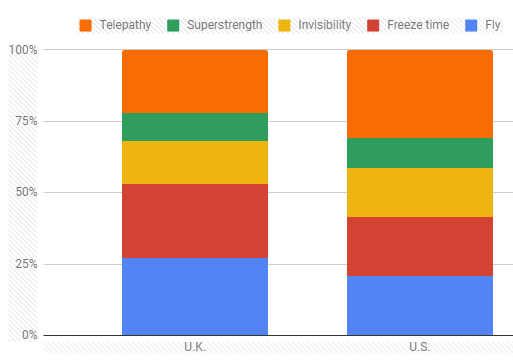This screenshot has width=513, height=362.
Task: Select the U.S. Fly blue bar segment
Action: click(x=420, y=305)
